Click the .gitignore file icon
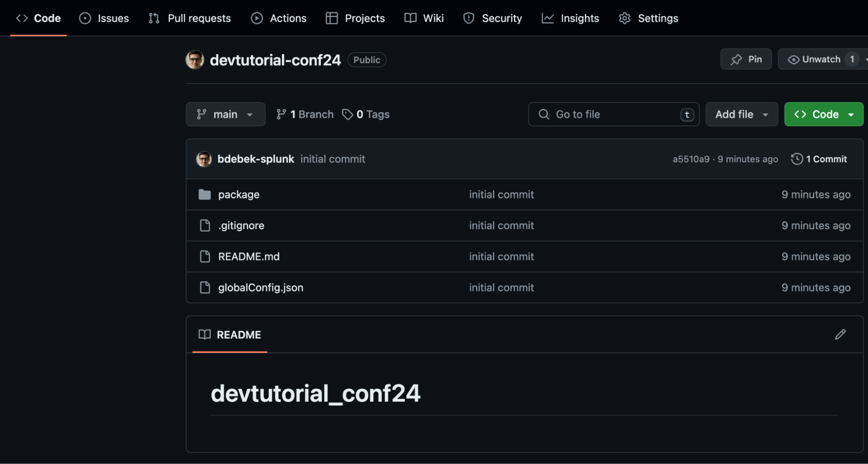 pos(205,225)
